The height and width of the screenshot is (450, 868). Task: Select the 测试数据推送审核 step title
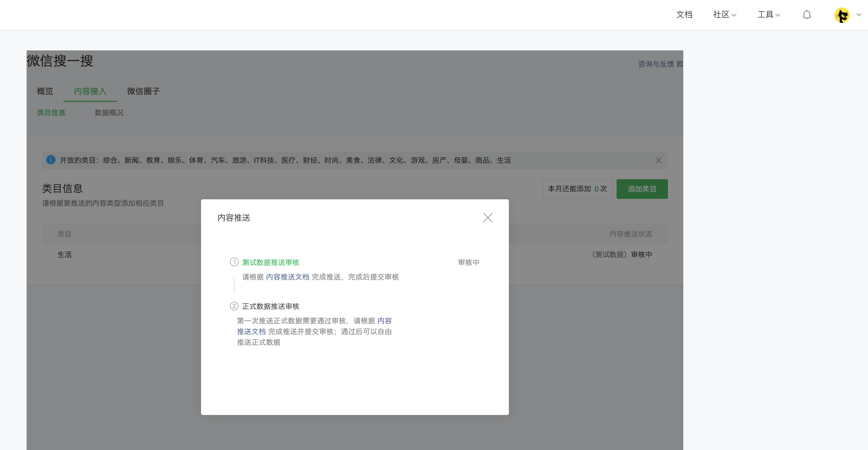[271, 262]
